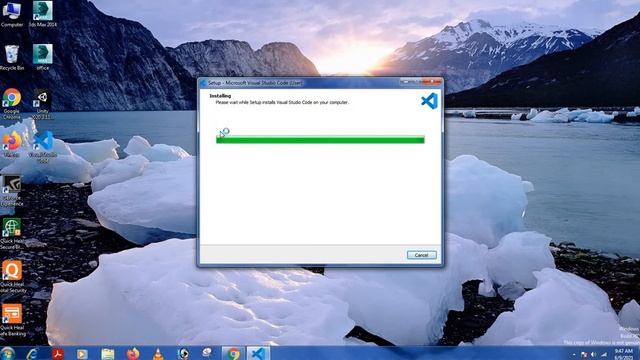Screen dimensions: 640x360
Task: Open the Windows Start menu
Action: 7,353
